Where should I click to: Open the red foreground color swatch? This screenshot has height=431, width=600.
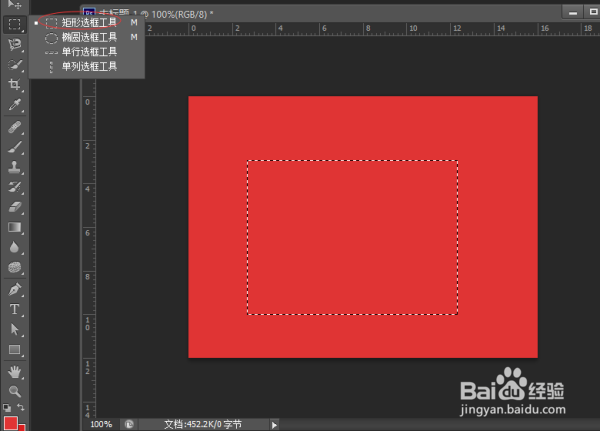(x=10, y=423)
